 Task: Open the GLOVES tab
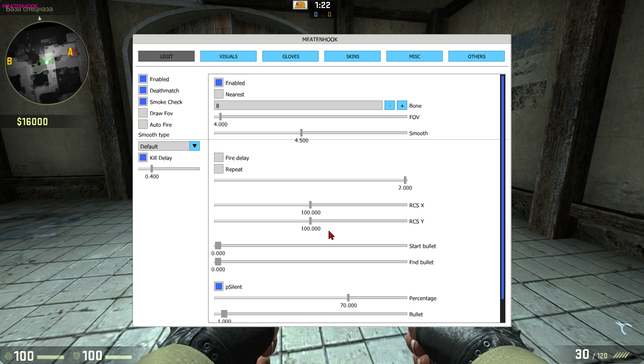290,56
